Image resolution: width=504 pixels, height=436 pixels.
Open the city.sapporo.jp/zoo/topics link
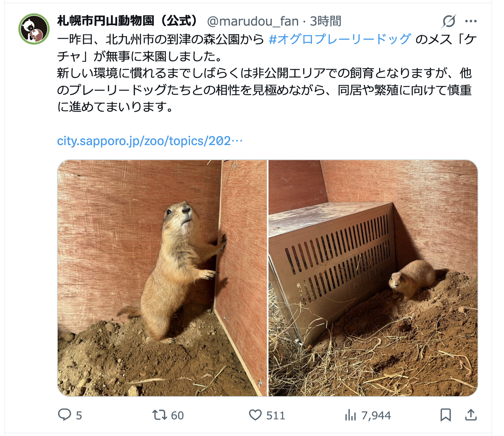point(150,141)
